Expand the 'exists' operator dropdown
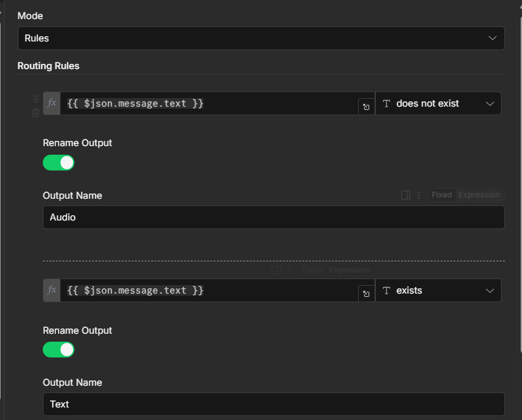 point(438,290)
